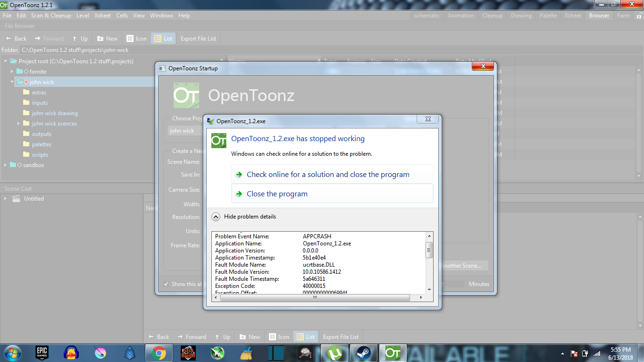Image resolution: width=644 pixels, height=362 pixels.
Task: Click the Forward arrow in the bottom toolbar
Action: [192, 337]
